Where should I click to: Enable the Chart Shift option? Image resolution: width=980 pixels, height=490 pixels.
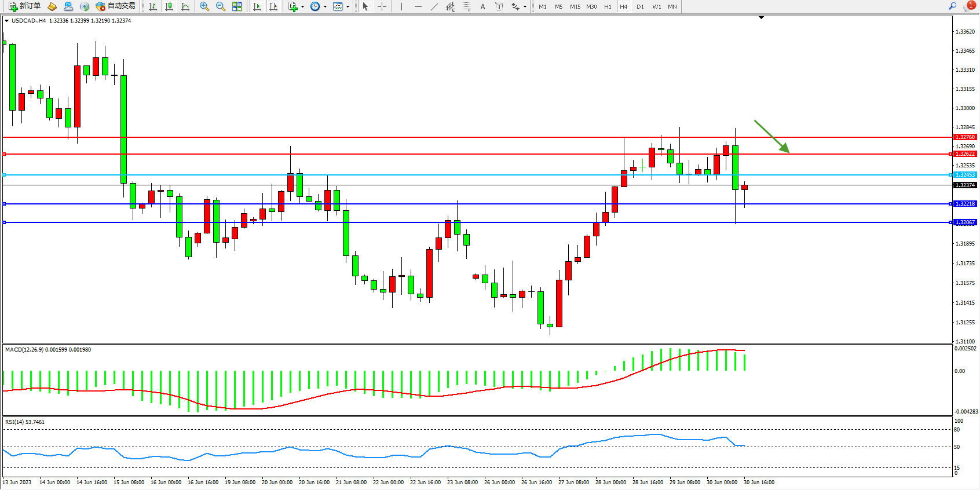click(273, 6)
